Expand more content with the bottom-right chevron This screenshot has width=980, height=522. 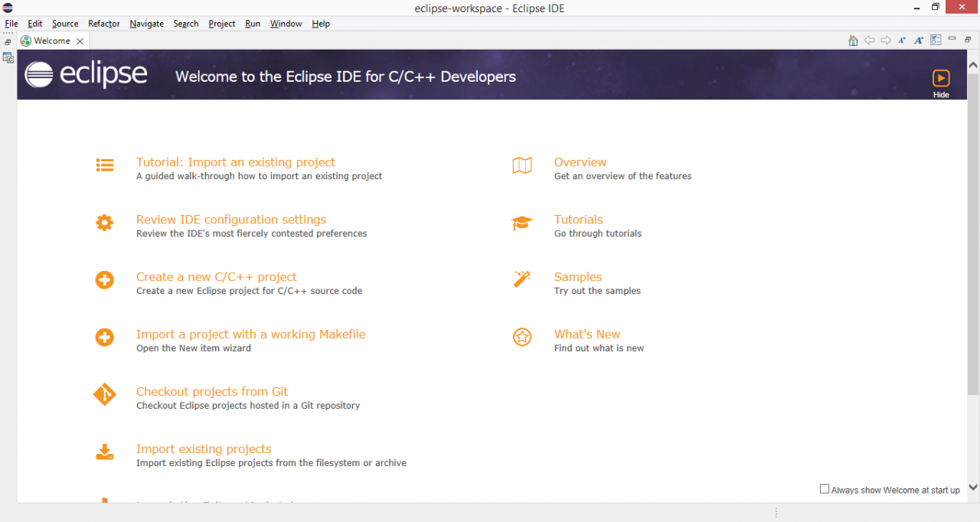(x=972, y=487)
